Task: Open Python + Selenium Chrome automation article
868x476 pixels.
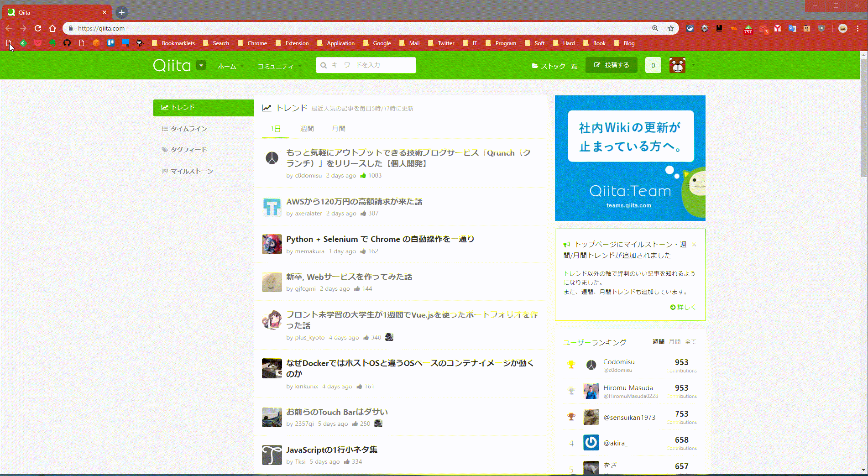Action: (380, 239)
